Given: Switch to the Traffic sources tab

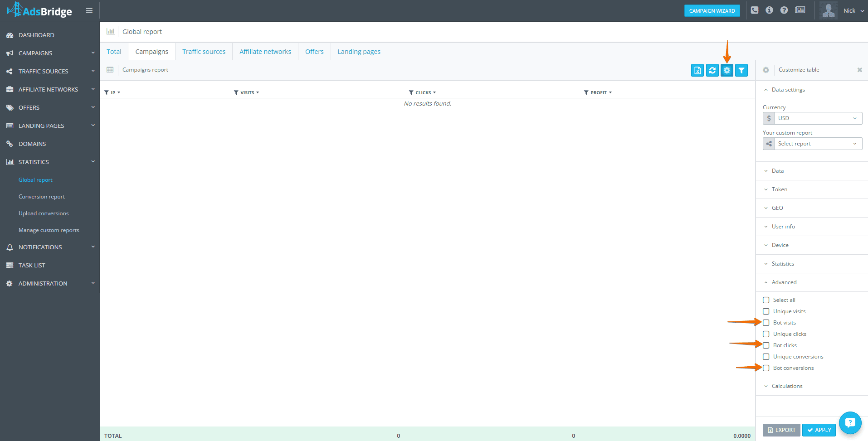Looking at the screenshot, I should tap(204, 52).
